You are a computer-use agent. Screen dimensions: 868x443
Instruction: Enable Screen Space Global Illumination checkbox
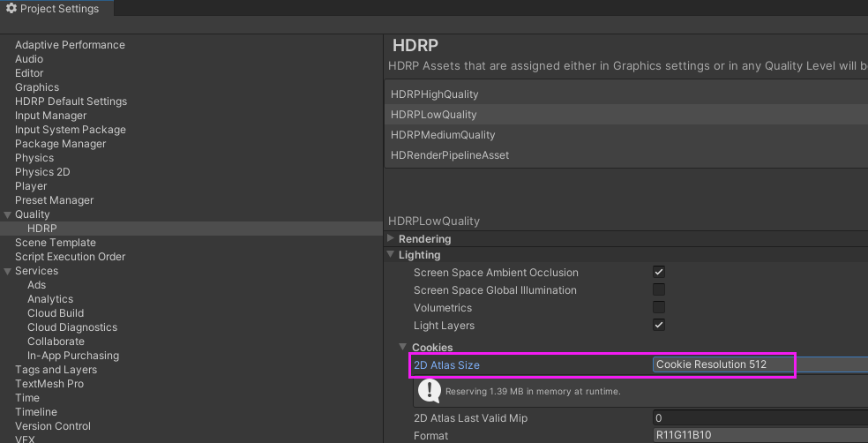(x=659, y=289)
